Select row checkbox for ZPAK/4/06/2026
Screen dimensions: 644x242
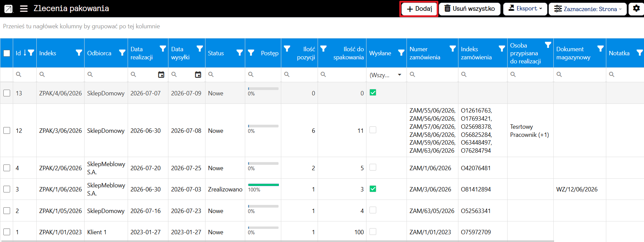pos(7,93)
